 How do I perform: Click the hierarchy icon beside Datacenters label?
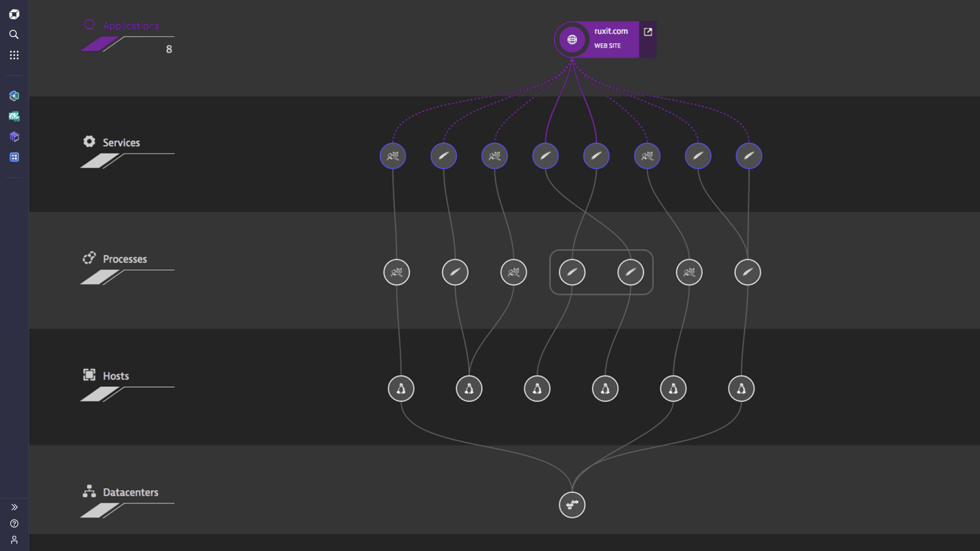tap(89, 491)
